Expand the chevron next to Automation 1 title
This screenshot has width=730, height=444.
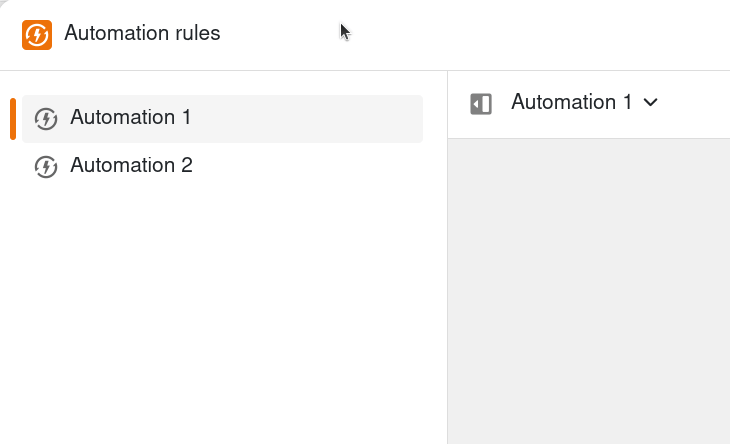(651, 103)
